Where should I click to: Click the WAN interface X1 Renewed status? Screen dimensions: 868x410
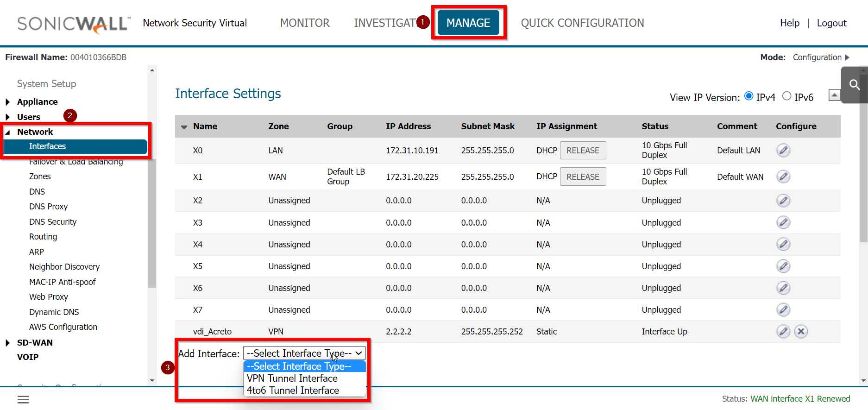click(x=800, y=399)
